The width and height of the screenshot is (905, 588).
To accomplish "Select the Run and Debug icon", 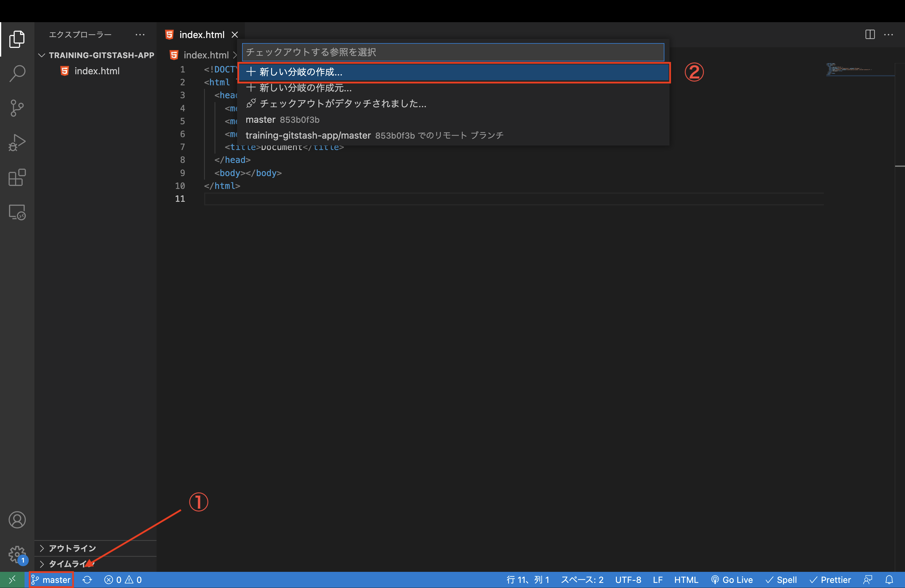I will click(17, 143).
